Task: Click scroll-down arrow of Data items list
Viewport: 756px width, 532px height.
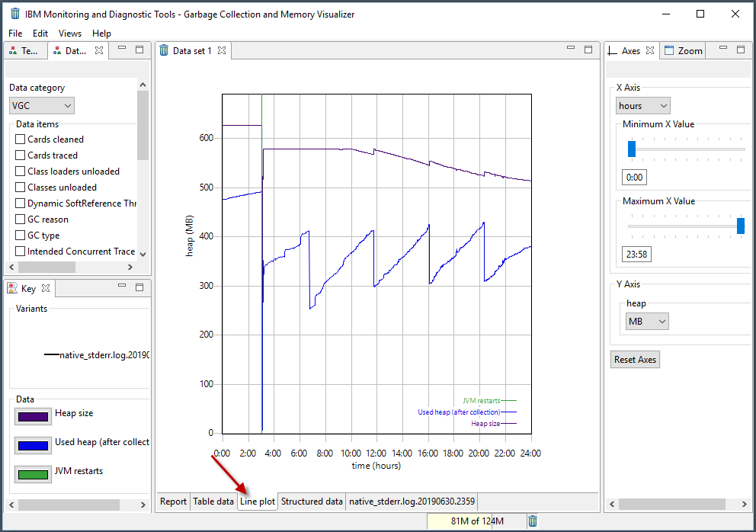Action: pos(143,254)
